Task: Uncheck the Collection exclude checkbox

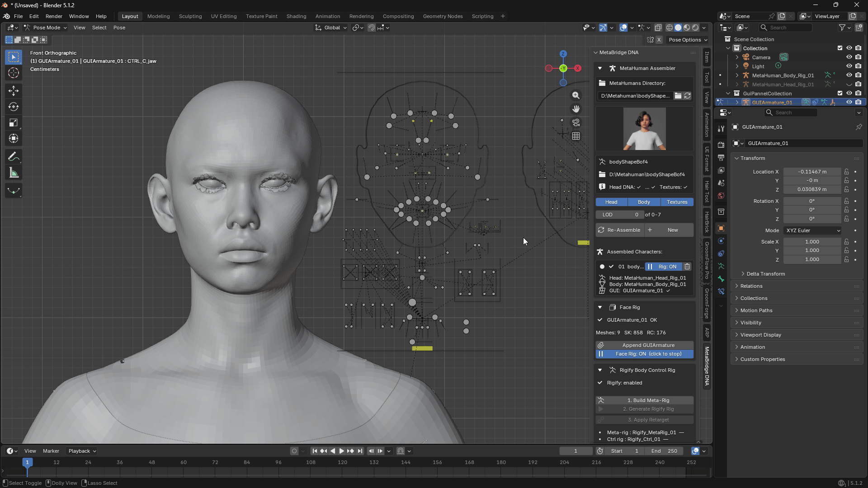Action: click(x=840, y=48)
